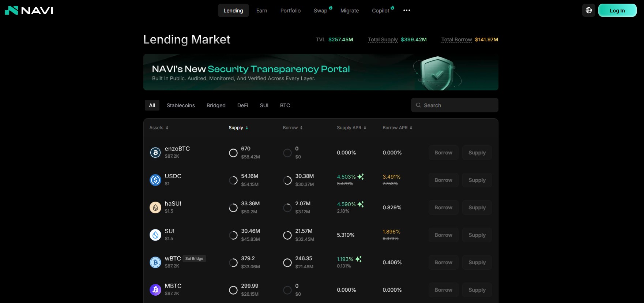The height and width of the screenshot is (303, 644).
Task: Click the wBTC supply utilization ring
Action: (x=233, y=262)
